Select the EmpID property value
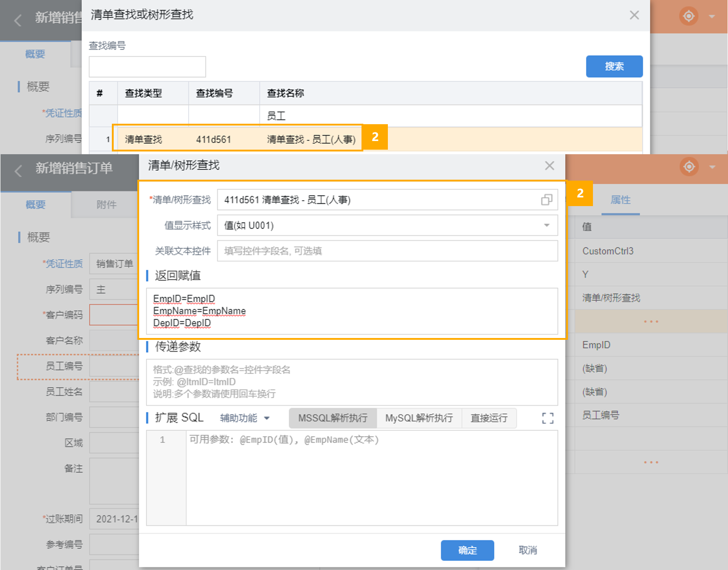 [x=596, y=345]
